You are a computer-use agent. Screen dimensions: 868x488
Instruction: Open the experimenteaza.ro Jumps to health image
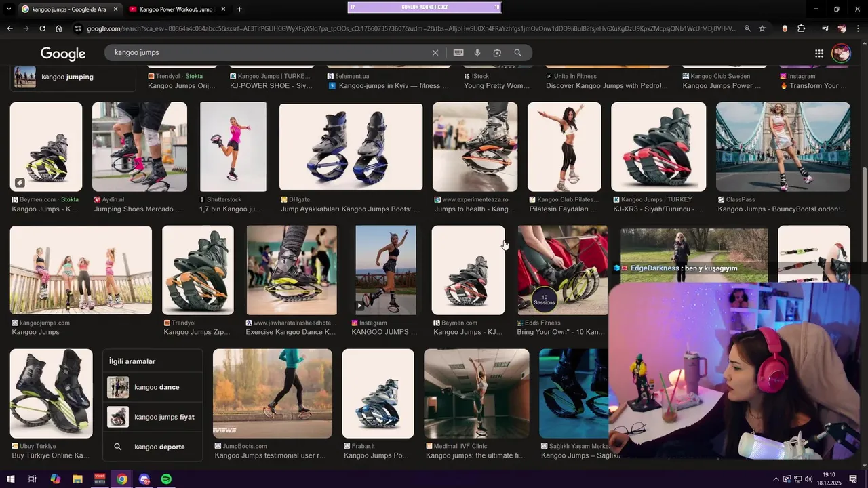click(475, 147)
